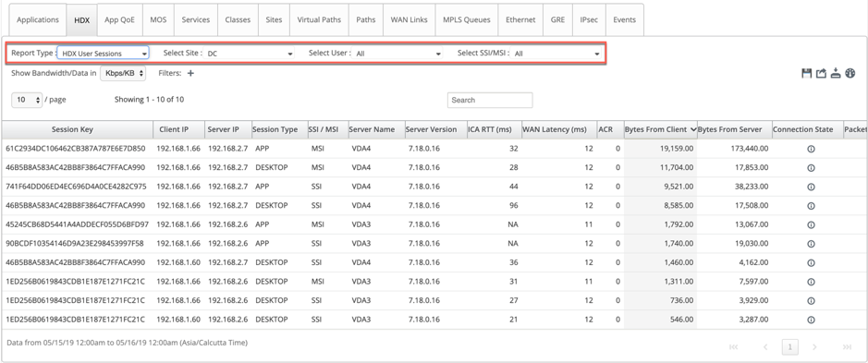The width and height of the screenshot is (868, 363).
Task: Switch to the Ethernet tab
Action: [x=520, y=19]
